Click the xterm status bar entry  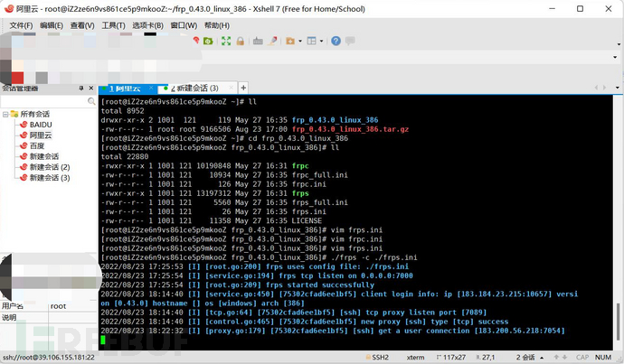[415, 358]
